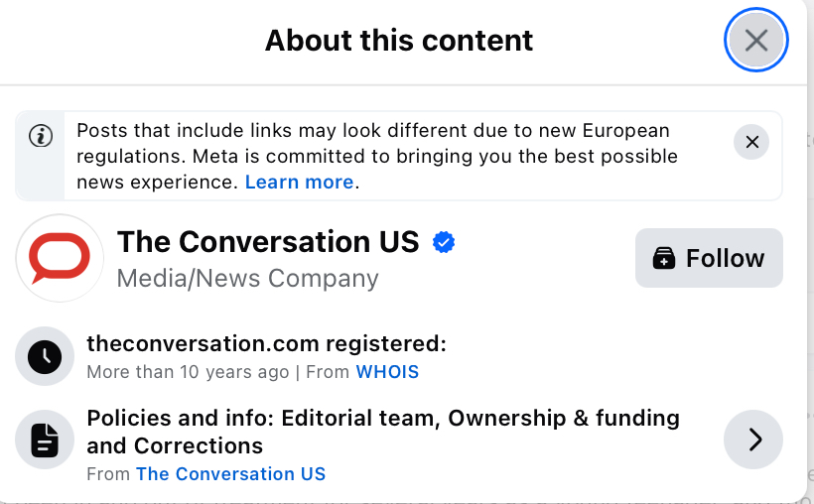Expand Policies and info with the chevron arrow
Image resolution: width=814 pixels, height=504 pixels.
tap(753, 439)
